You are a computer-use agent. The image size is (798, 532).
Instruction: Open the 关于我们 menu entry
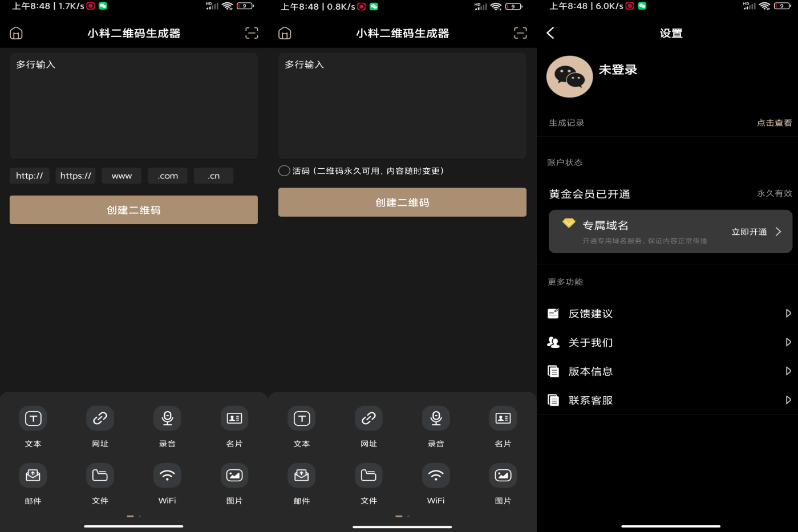590,343
